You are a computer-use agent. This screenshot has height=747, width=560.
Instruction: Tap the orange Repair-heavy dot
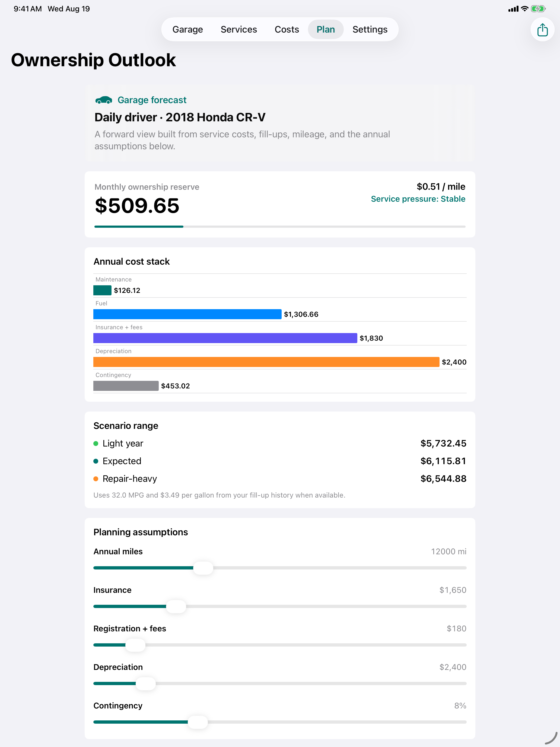pyautogui.click(x=96, y=479)
